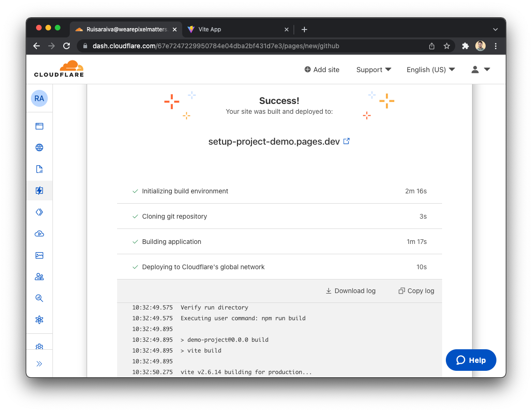
Task: Open the Workers diamond-arrows sidebar icon
Action: (x=39, y=212)
